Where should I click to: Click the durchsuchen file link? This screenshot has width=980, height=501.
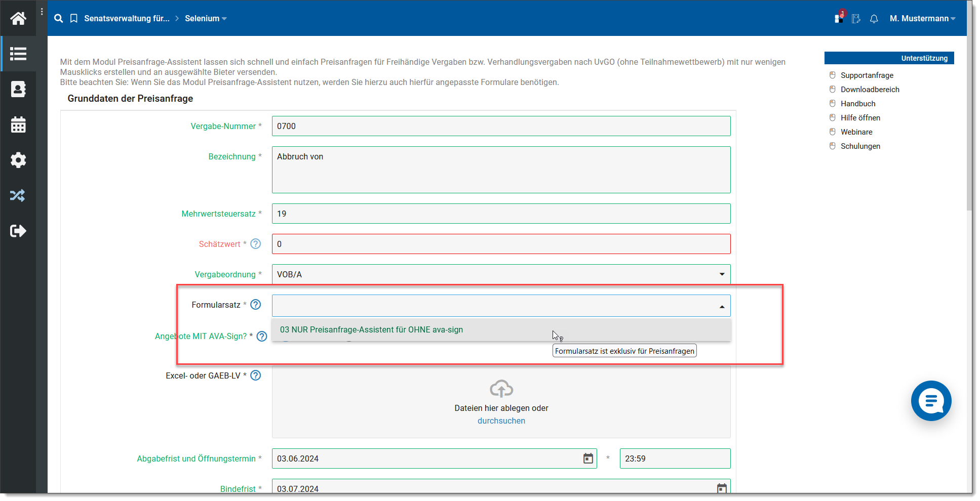pyautogui.click(x=501, y=421)
